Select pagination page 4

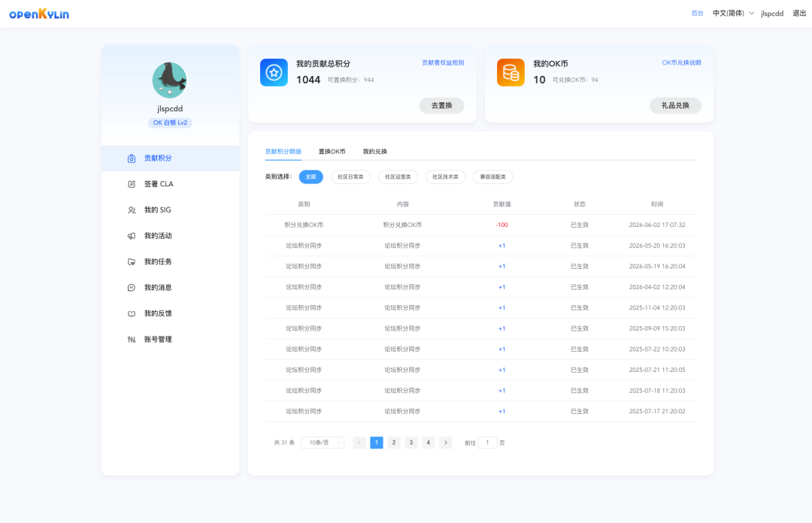[429, 443]
